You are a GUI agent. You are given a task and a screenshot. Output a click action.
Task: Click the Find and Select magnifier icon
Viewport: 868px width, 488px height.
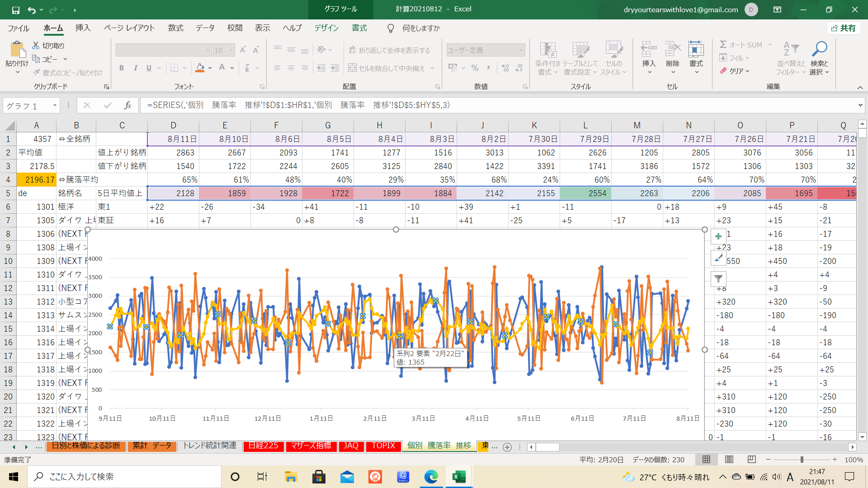coord(819,49)
